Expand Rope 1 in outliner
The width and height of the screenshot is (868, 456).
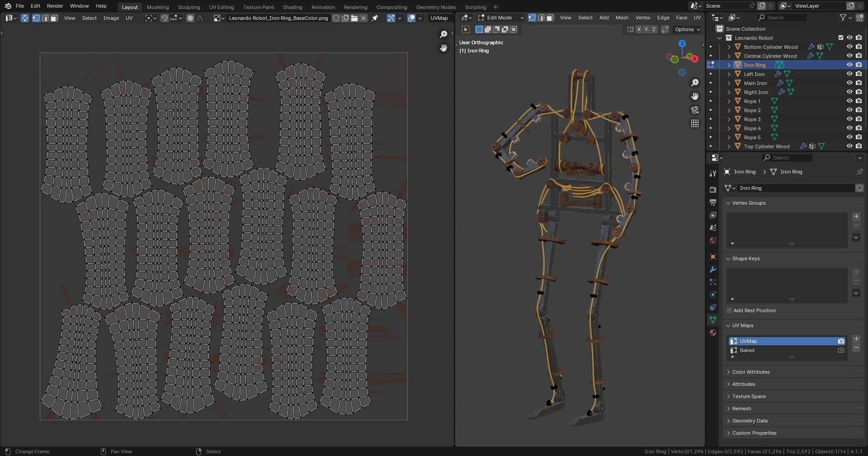pos(729,101)
